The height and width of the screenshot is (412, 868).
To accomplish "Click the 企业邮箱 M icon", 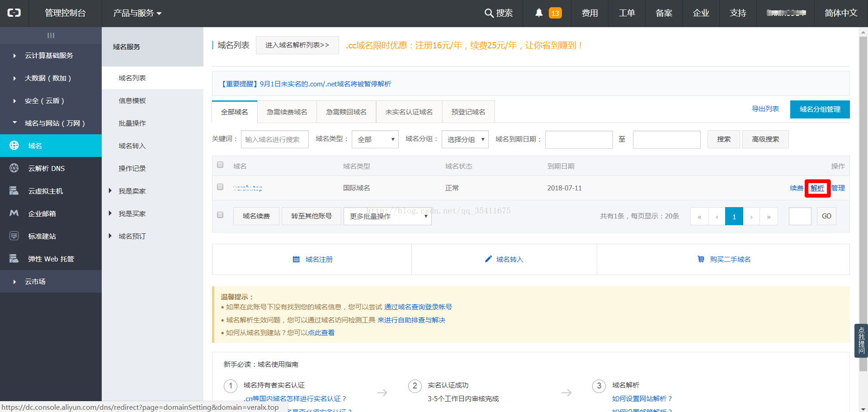I will [x=14, y=213].
